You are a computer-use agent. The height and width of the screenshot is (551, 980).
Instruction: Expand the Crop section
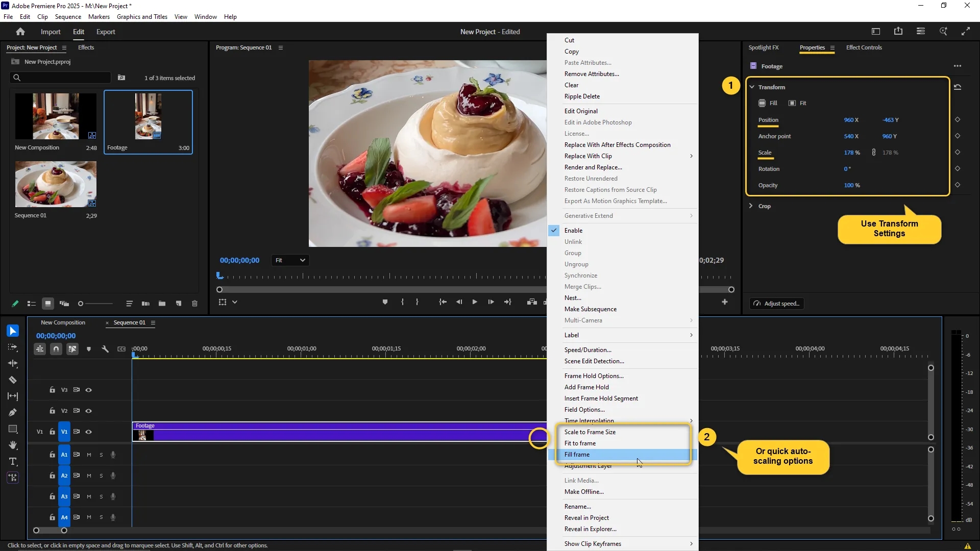tap(751, 206)
